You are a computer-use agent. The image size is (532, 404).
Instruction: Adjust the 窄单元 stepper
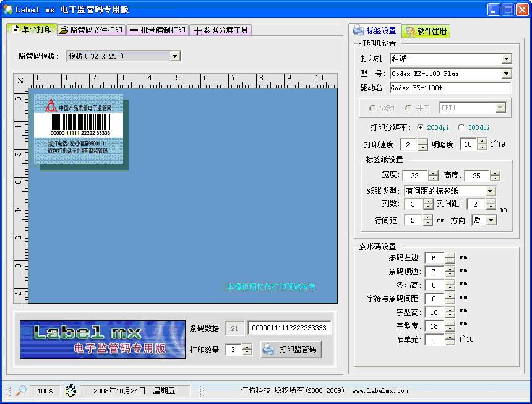pos(450,339)
